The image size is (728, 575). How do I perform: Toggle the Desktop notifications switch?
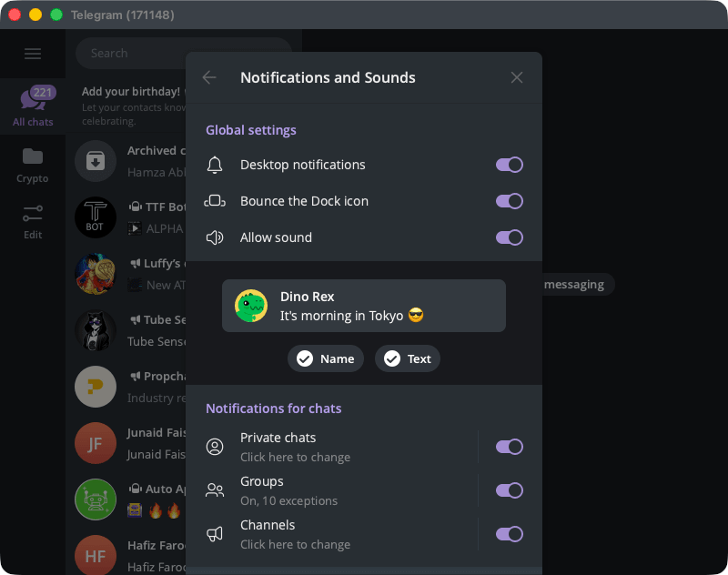[x=509, y=165]
